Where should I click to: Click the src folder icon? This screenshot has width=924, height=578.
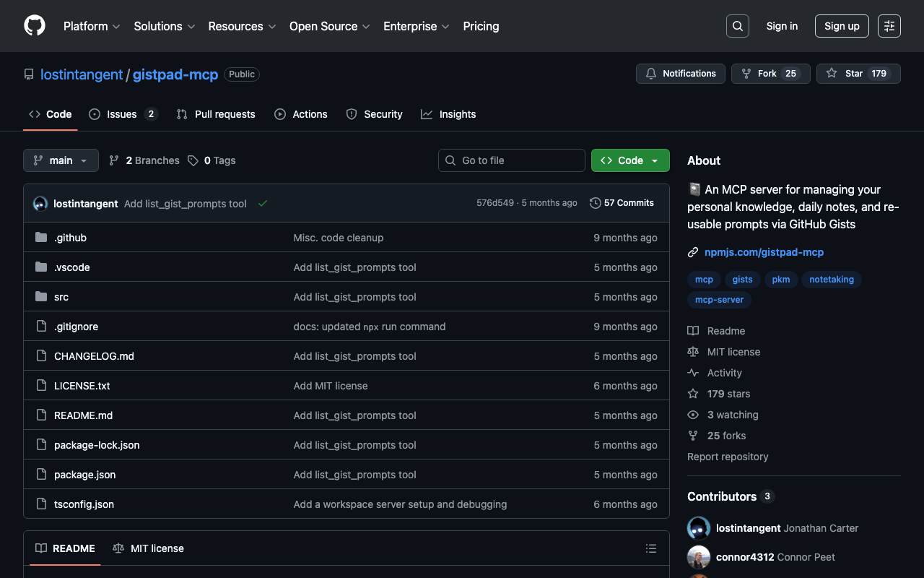tap(41, 297)
